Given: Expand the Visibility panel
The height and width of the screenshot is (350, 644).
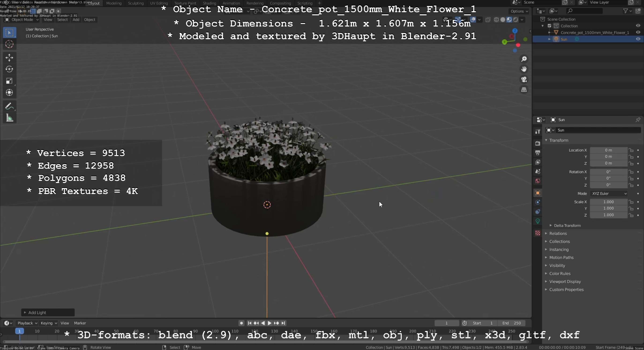Looking at the screenshot, I should (557, 266).
